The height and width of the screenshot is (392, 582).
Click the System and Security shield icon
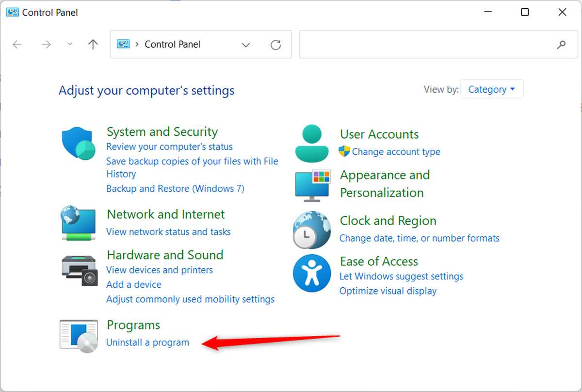pos(78,144)
